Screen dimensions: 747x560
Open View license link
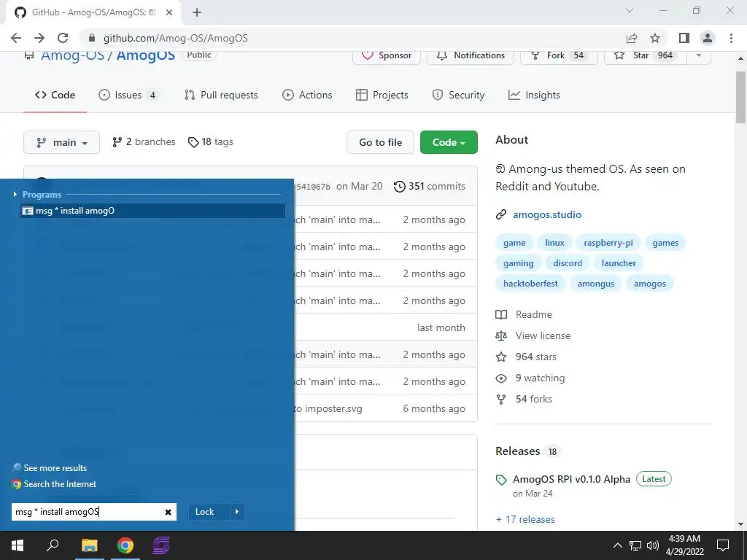(x=533, y=335)
